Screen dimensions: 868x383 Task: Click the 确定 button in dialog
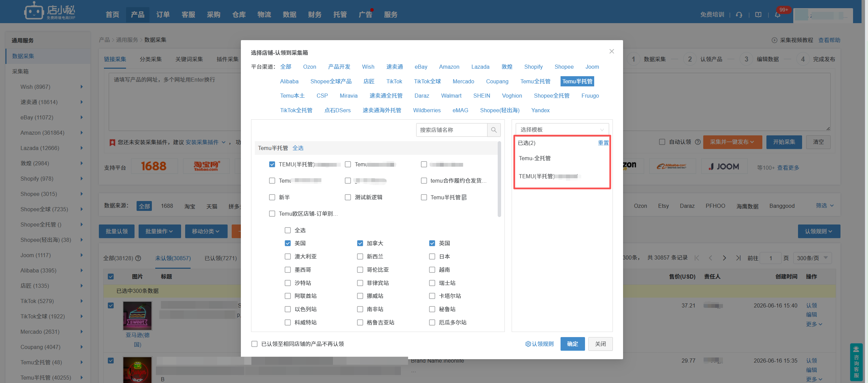point(572,344)
